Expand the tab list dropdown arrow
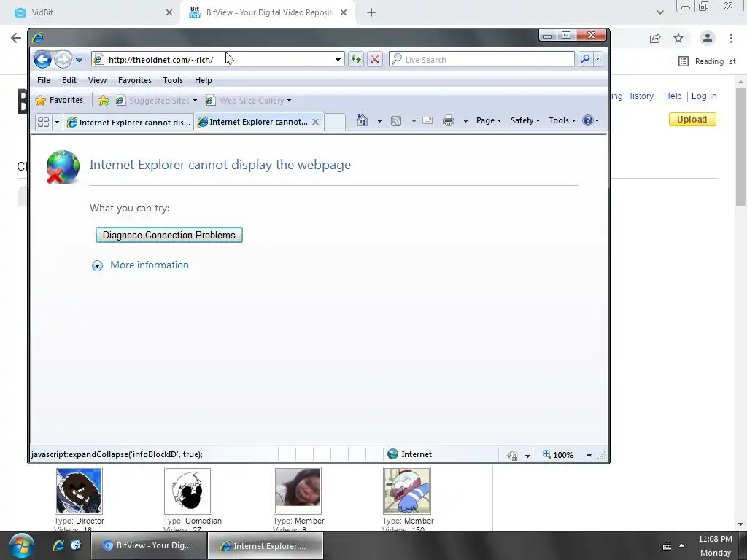 click(x=57, y=122)
